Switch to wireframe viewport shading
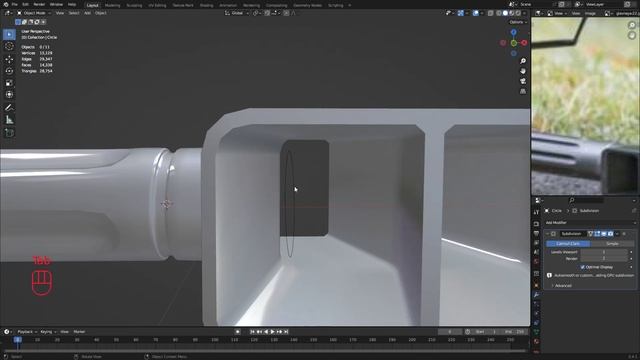This screenshot has height=360, width=640. (x=499, y=13)
